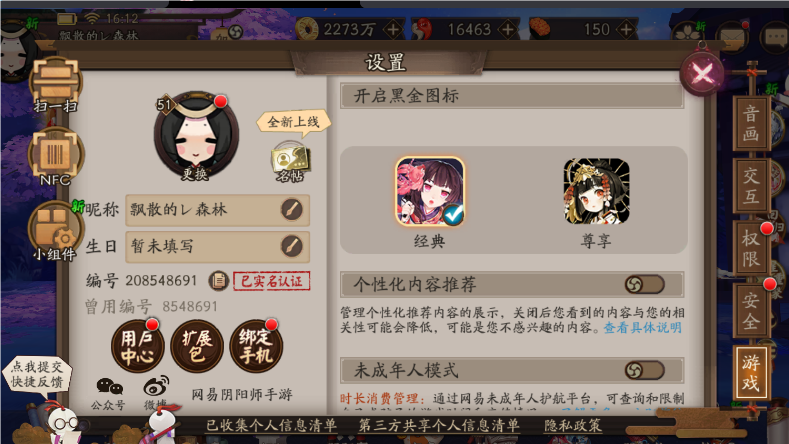Open the 查看具体说明 link

643,328
